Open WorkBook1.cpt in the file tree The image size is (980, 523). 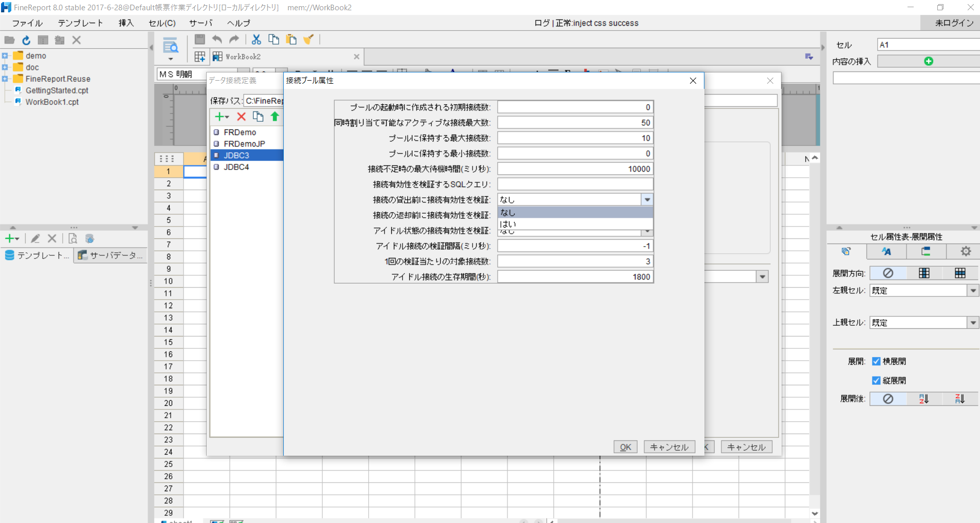[52, 102]
